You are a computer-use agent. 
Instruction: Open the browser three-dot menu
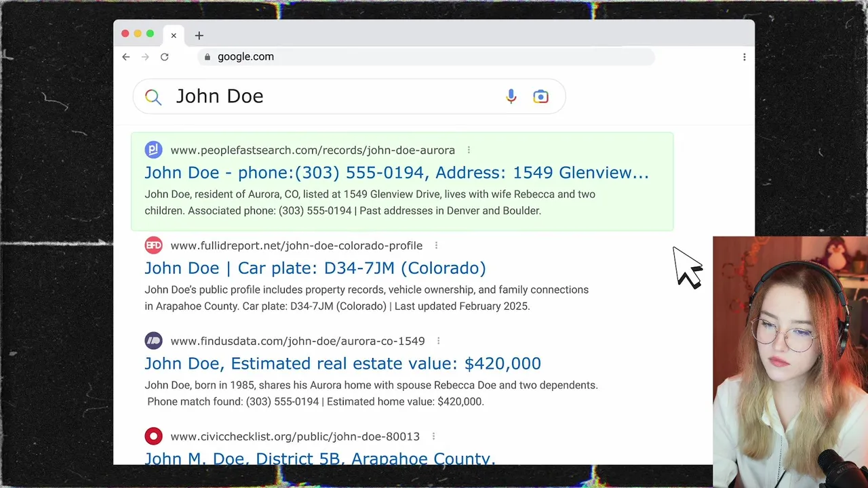(x=745, y=57)
